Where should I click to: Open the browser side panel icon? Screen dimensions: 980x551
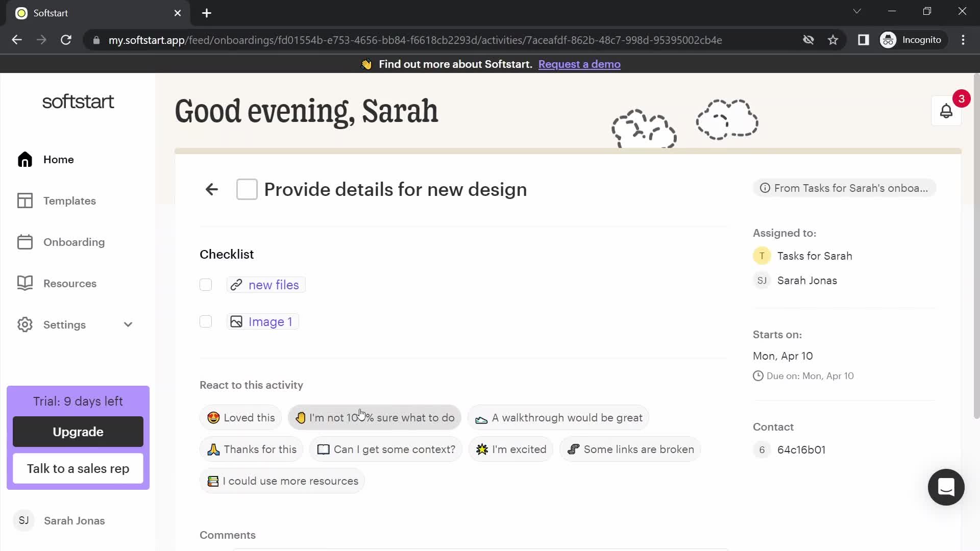863,40
